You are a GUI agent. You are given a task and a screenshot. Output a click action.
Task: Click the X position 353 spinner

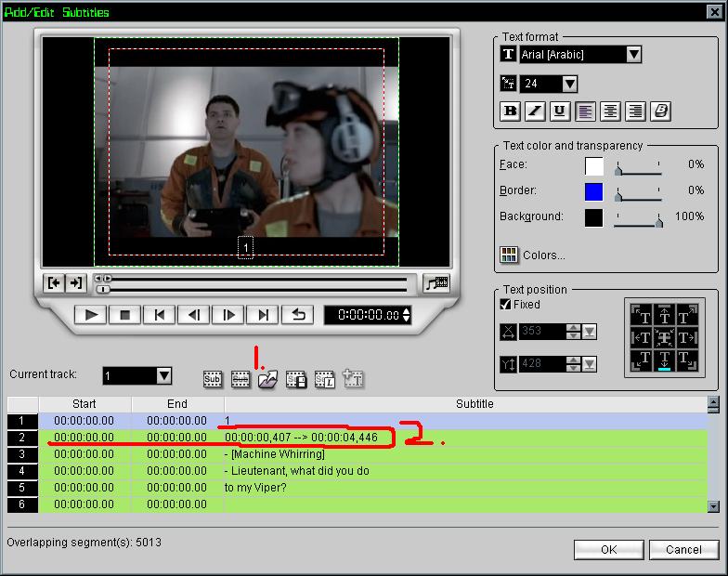point(574,332)
